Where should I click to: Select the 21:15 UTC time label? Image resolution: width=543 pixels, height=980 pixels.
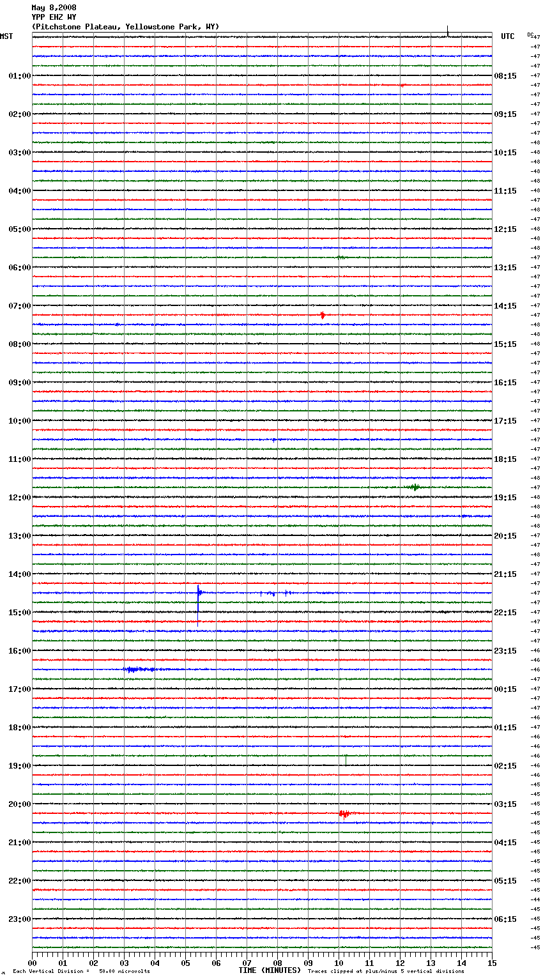coord(505,574)
